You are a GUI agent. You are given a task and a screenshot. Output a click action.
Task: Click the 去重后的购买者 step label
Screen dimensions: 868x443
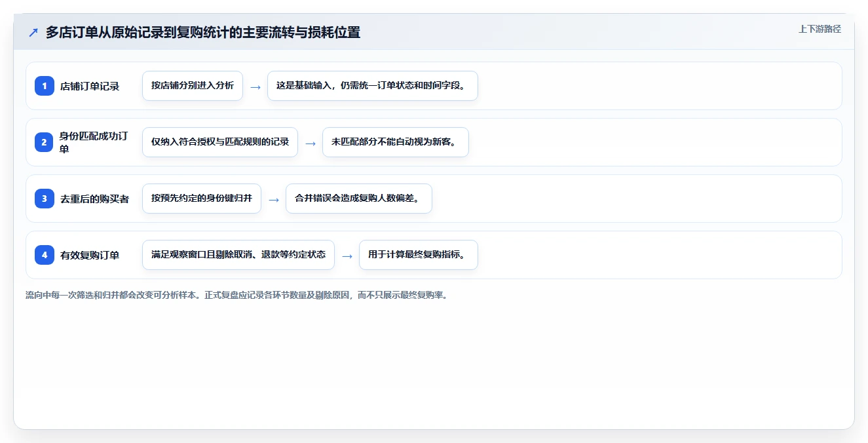(x=94, y=199)
